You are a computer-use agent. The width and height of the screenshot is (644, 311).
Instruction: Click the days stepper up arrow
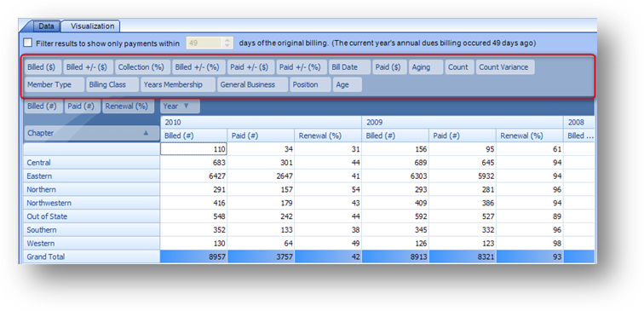point(227,40)
